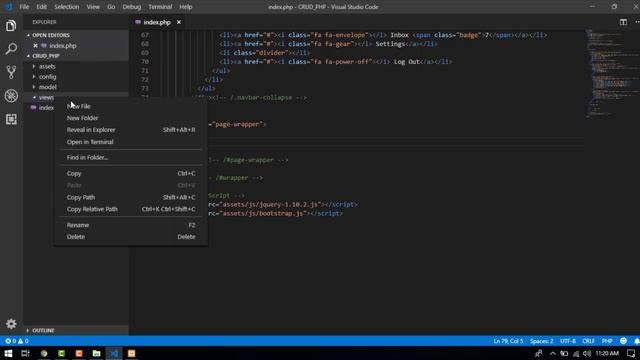Open the View menu
The image size is (640, 360).
coord(93,7)
